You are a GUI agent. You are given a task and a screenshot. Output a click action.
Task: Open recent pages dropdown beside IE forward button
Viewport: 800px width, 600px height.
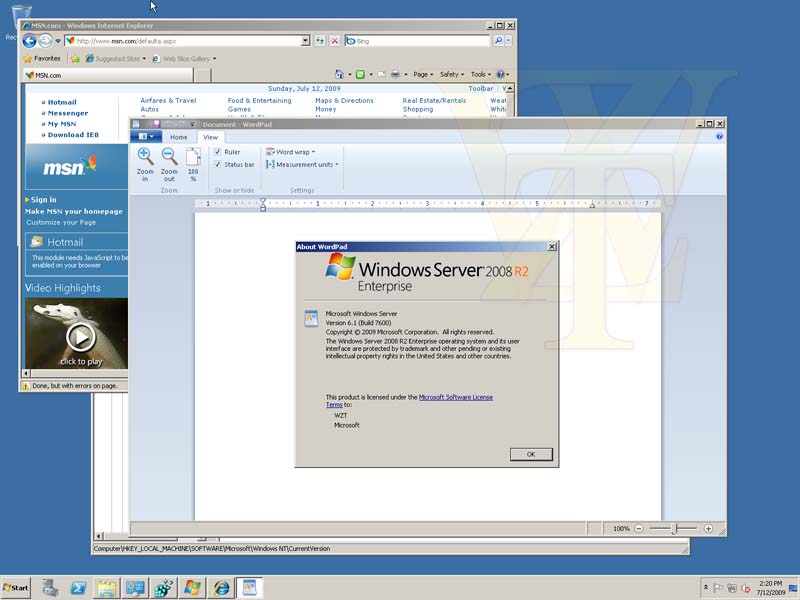(x=58, y=41)
